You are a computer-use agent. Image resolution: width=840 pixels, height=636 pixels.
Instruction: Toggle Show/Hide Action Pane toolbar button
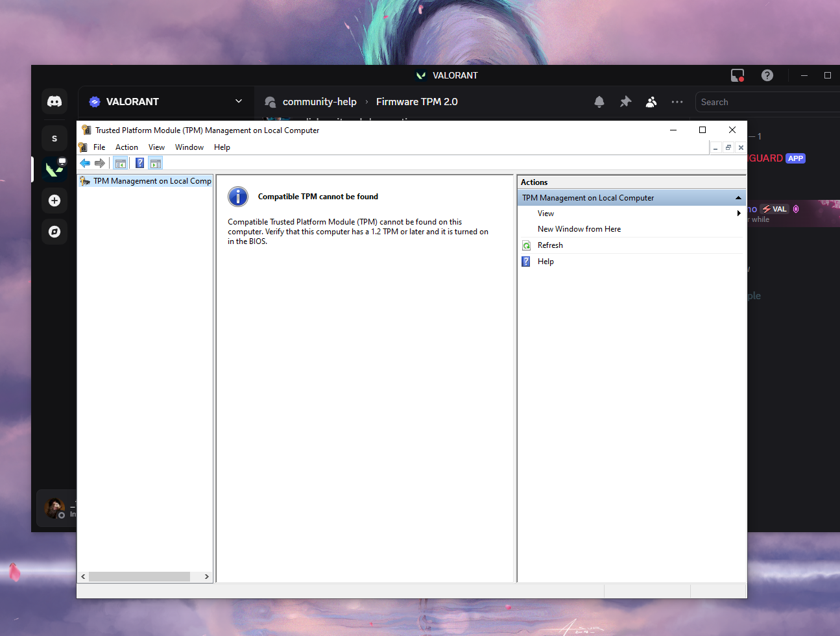(156, 164)
